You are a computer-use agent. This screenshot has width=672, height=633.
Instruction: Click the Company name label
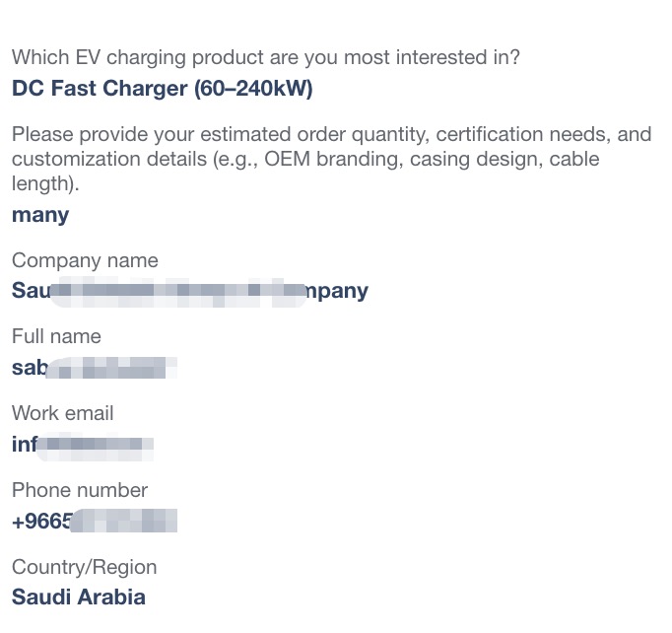[85, 260]
